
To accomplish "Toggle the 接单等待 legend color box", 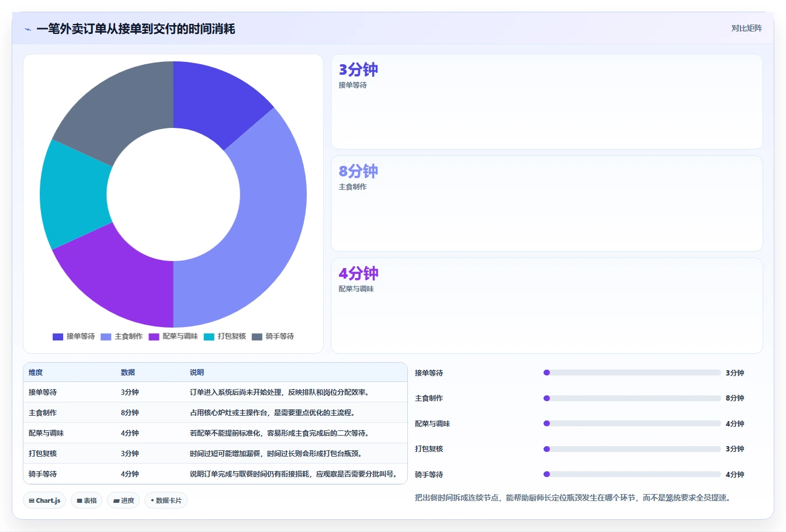I will tap(58, 336).
